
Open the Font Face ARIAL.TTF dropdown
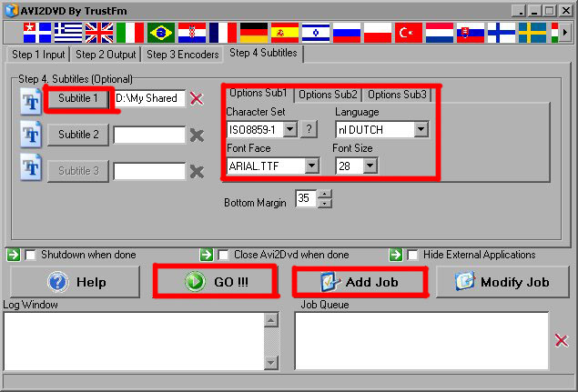(311, 166)
